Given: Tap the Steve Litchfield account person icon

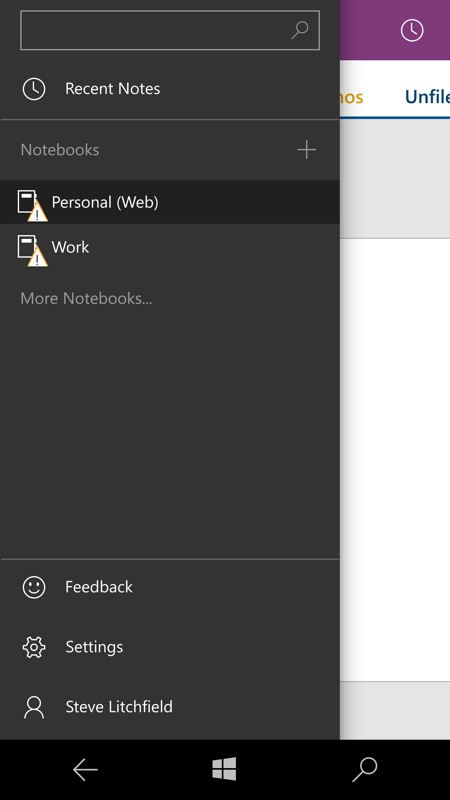Looking at the screenshot, I should [34, 707].
